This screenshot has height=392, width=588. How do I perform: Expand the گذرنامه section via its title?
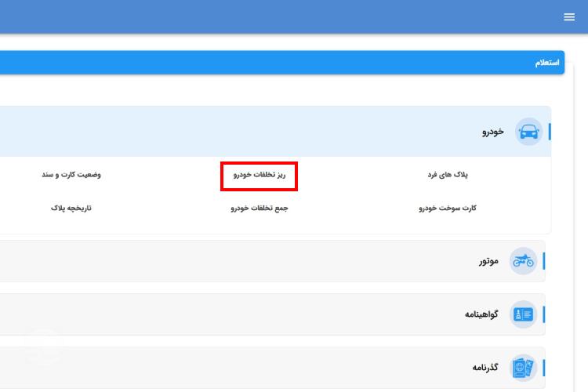pyautogui.click(x=485, y=368)
